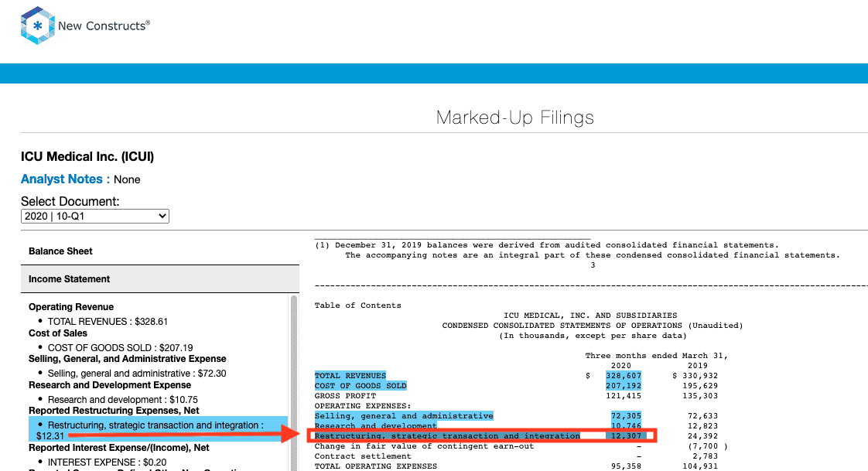Image resolution: width=868 pixels, height=471 pixels.
Task: Click highlighted value 207,192 in filing
Action: coord(624,386)
